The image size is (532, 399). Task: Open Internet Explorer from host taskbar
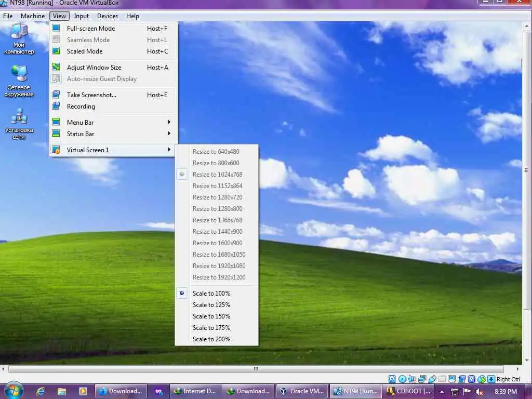tap(41, 391)
